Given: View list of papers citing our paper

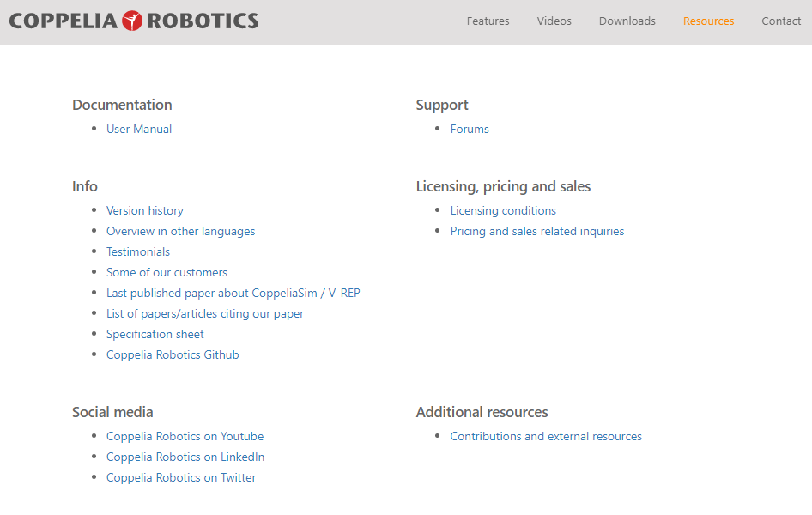Looking at the screenshot, I should point(205,313).
